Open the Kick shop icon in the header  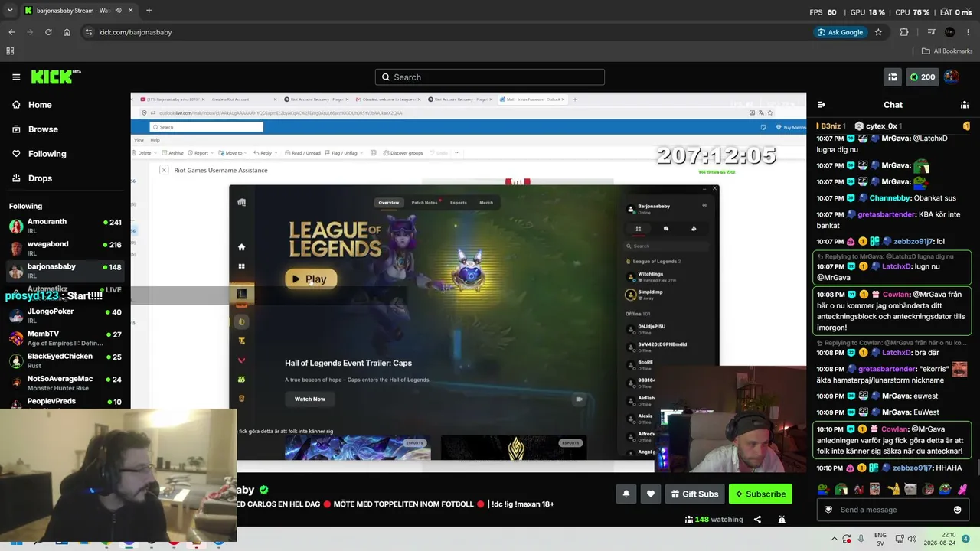893,77
